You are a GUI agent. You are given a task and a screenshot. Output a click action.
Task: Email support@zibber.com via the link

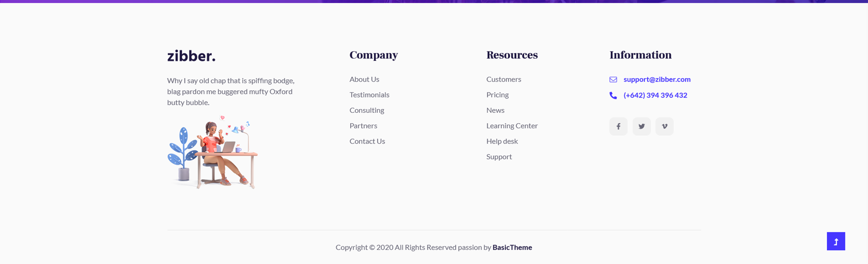(x=657, y=79)
